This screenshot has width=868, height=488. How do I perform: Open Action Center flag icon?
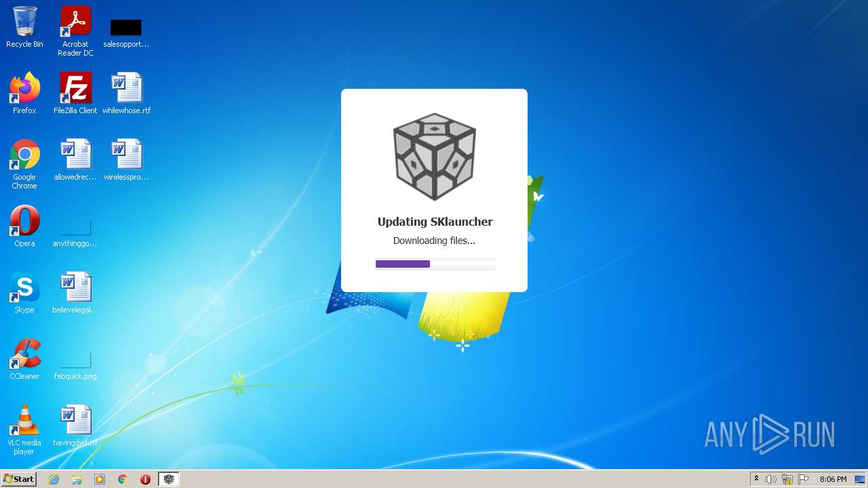tap(804, 479)
